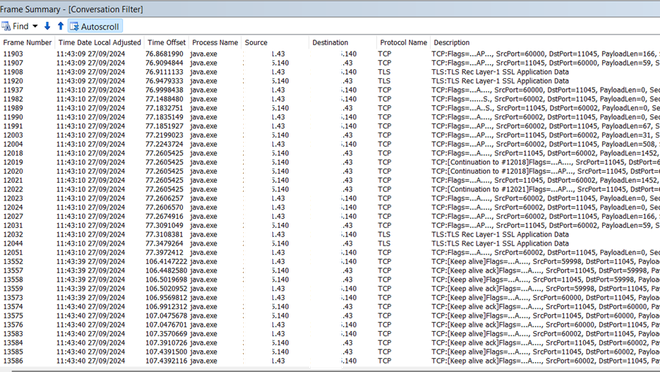
Task: Click SSL Application Data description of frame 12044
Action: (x=500, y=244)
